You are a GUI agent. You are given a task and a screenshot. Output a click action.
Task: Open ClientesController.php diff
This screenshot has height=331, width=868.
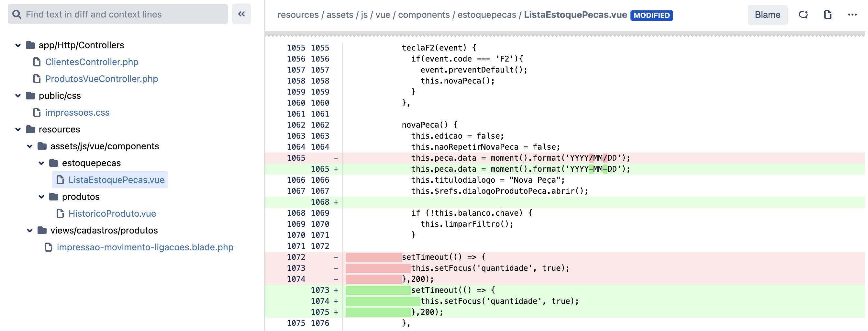click(92, 62)
